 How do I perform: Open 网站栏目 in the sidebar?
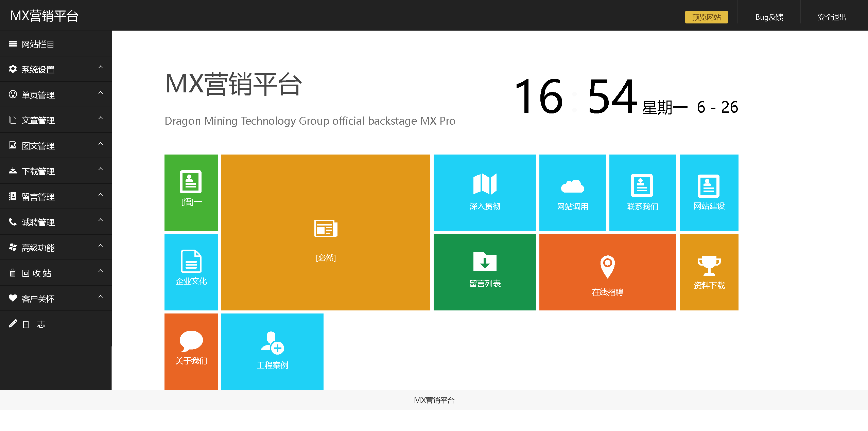pyautogui.click(x=38, y=44)
